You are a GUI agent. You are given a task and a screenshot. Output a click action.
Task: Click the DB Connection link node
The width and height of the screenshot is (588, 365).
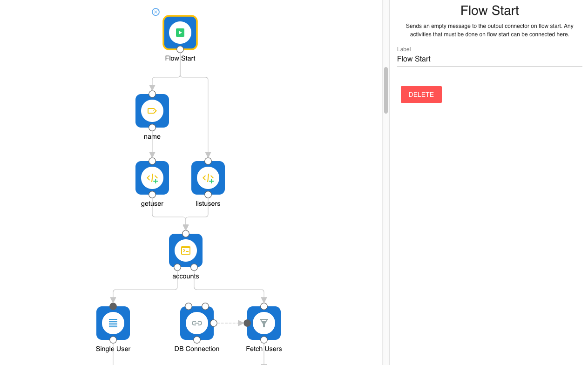(x=197, y=323)
